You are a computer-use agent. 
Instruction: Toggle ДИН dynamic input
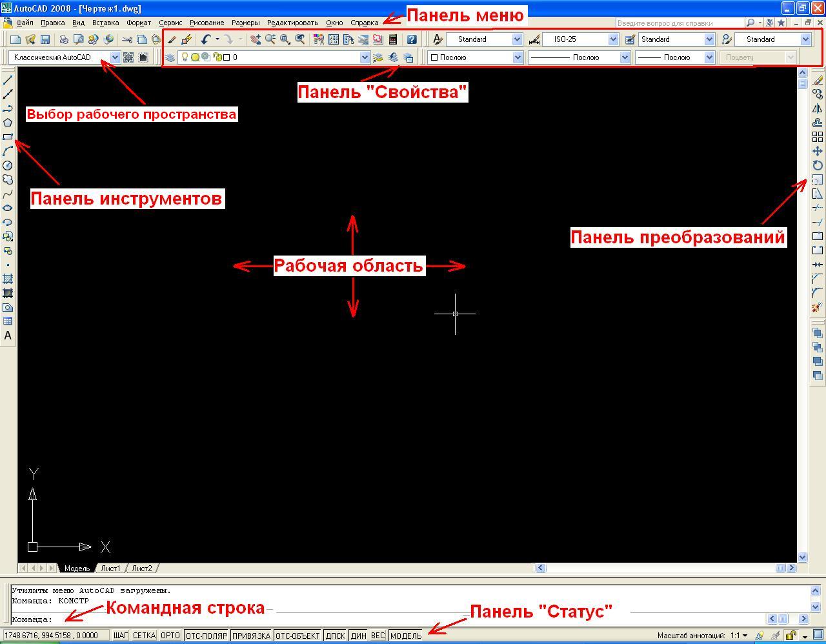[x=359, y=636]
